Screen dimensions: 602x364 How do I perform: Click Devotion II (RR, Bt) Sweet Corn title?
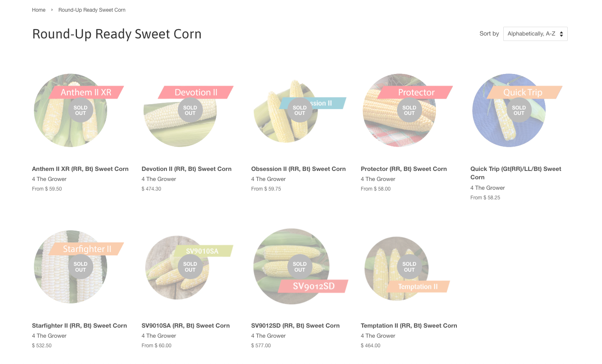tap(187, 169)
